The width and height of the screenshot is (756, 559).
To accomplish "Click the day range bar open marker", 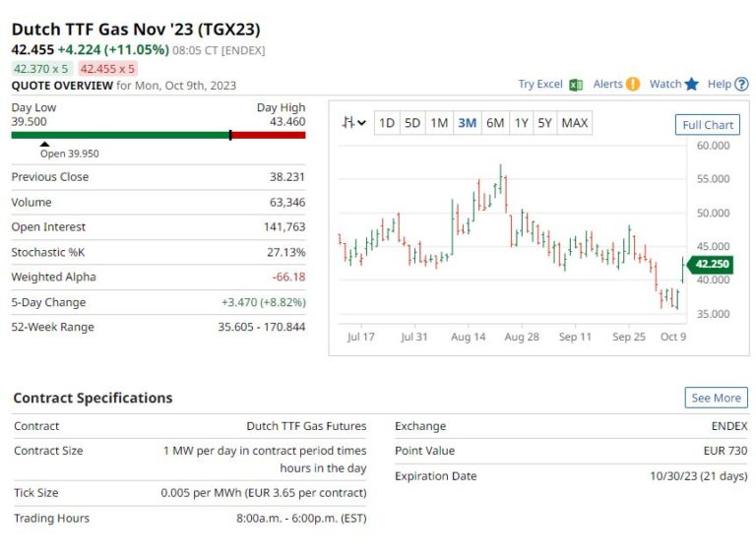I will pyautogui.click(x=44, y=144).
